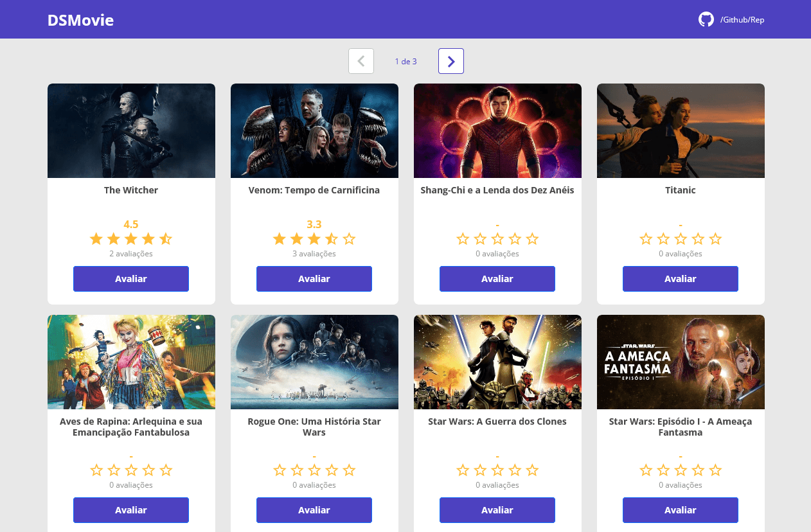Click the half star in The Witcher rating
This screenshot has height=532, width=811.
(x=166, y=239)
